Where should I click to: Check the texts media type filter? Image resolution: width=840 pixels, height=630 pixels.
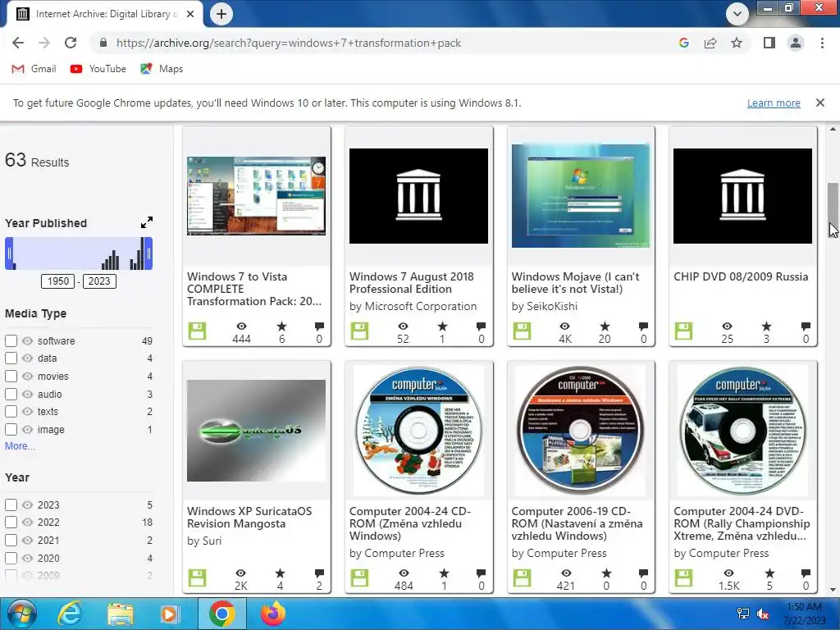pos(11,412)
